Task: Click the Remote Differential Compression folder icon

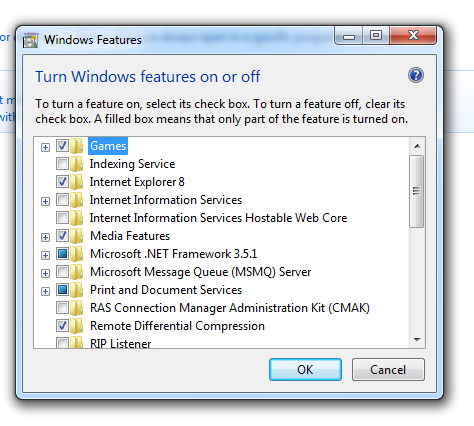Action: point(77,326)
